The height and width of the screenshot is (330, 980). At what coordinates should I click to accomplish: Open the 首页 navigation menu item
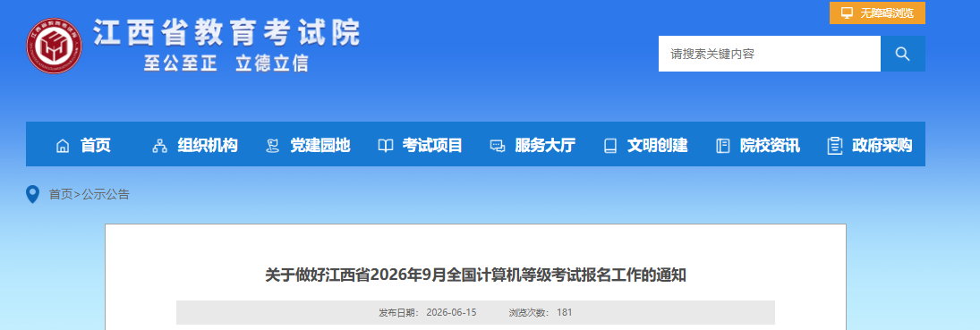tap(96, 147)
